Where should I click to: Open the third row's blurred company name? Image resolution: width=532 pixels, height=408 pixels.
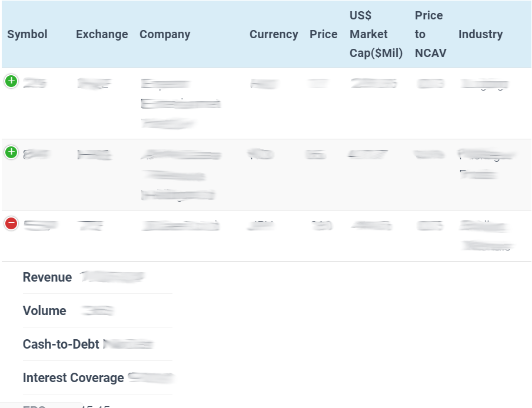pos(181,225)
